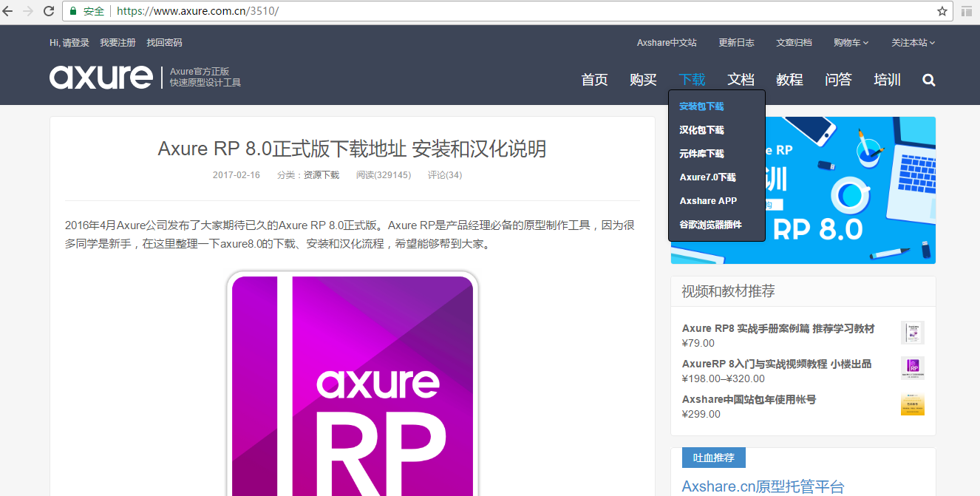Expand the 购物车 dropdown
980x496 pixels.
851,43
